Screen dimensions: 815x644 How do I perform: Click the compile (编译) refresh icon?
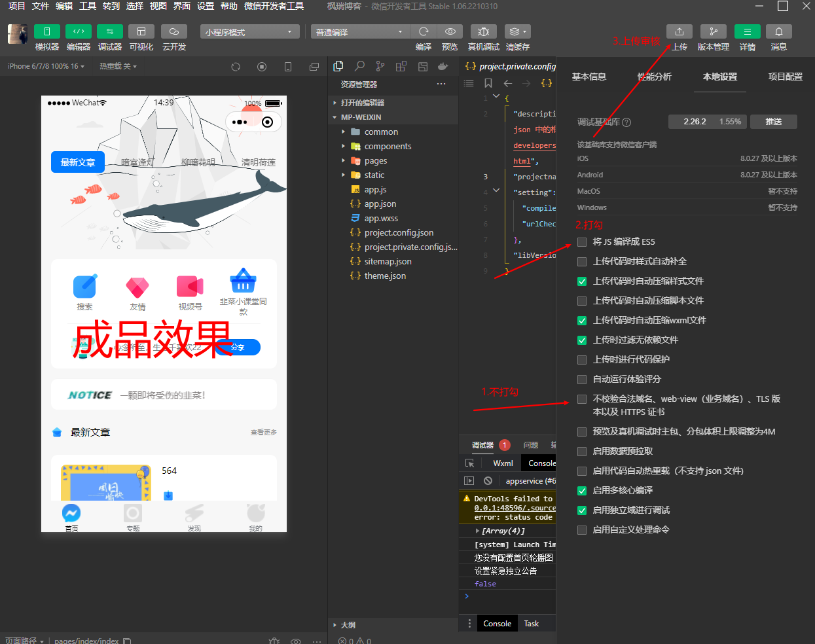[424, 31]
